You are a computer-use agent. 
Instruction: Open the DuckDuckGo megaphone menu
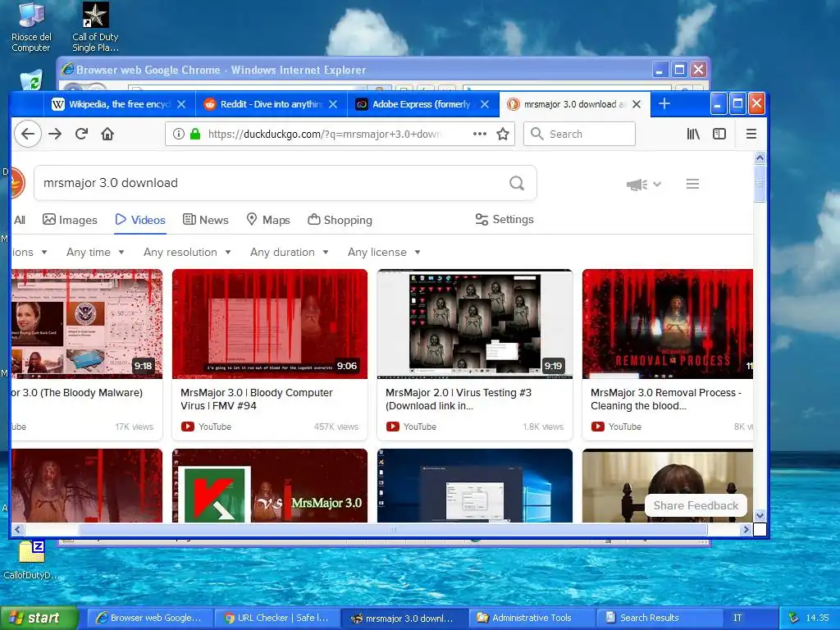click(x=643, y=185)
